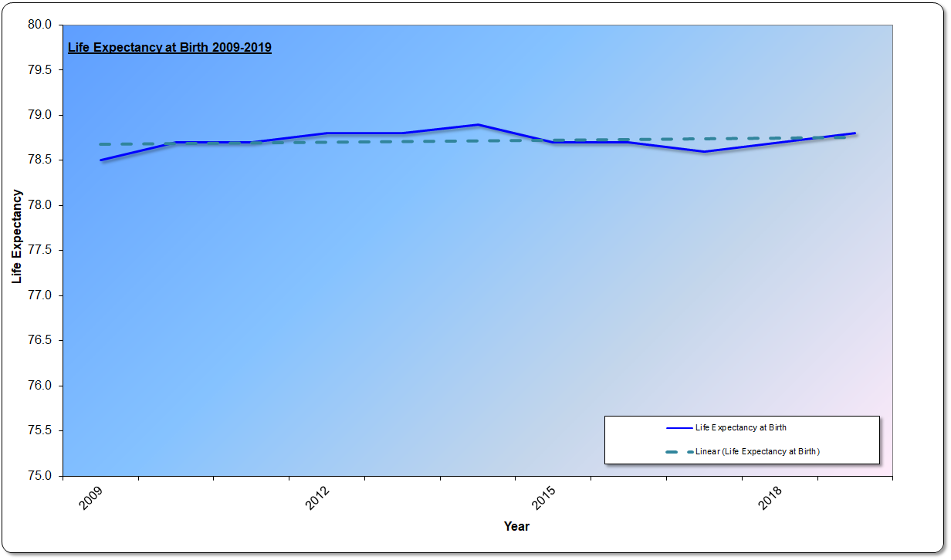The height and width of the screenshot is (560, 951).
Task: Click the horizontal axis title Year
Action: (x=516, y=526)
